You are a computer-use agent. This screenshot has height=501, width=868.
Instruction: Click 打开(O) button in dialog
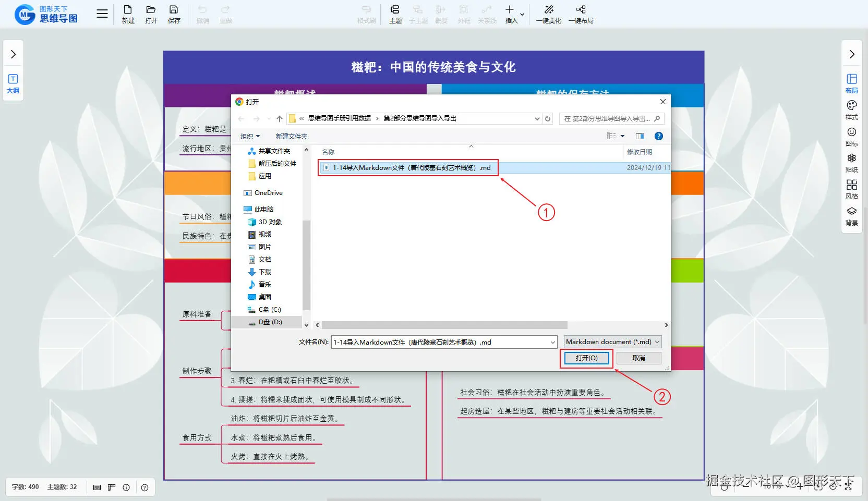click(586, 358)
